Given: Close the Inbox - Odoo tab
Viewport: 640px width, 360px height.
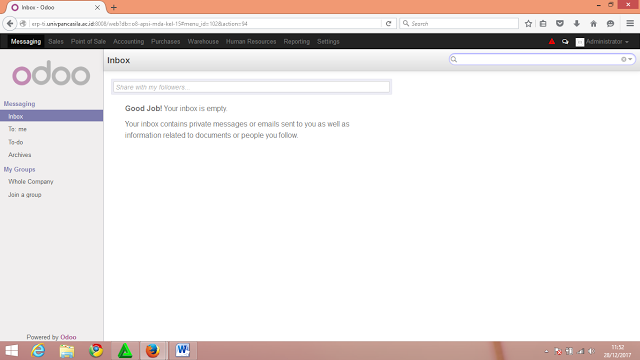Looking at the screenshot, I should click(x=98, y=7).
